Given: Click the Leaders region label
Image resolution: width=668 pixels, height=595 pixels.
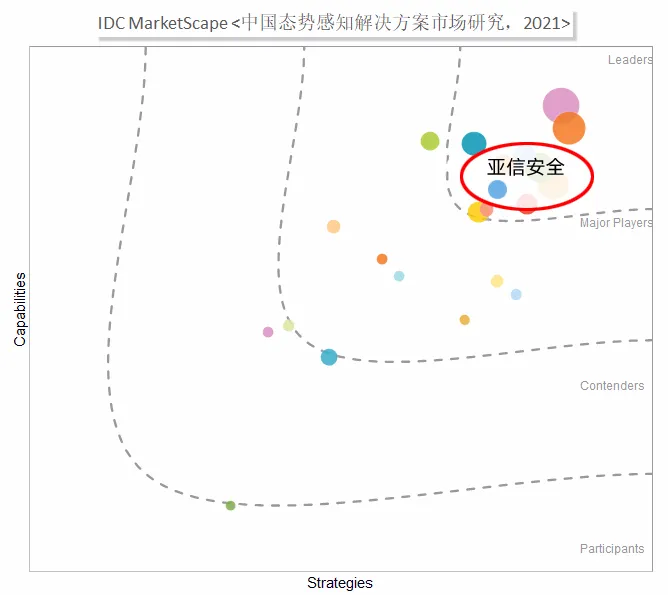Looking at the screenshot, I should (630, 60).
